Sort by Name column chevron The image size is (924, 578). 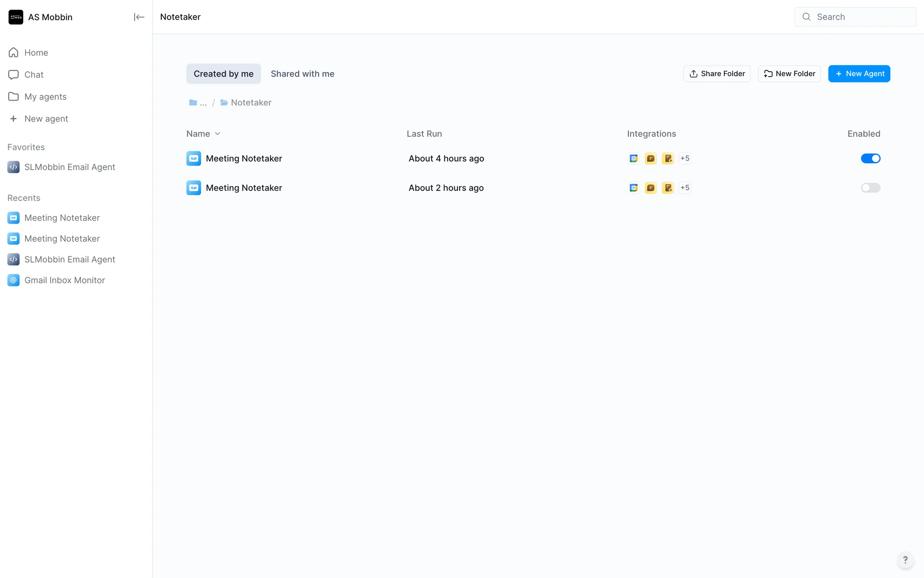(218, 134)
